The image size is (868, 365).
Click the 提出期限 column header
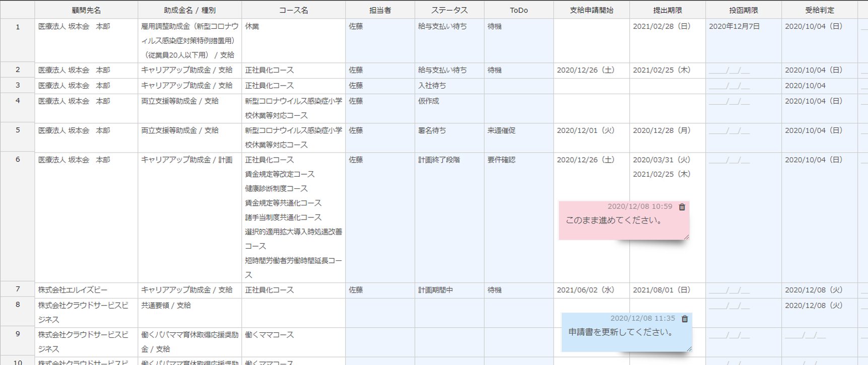point(667,10)
